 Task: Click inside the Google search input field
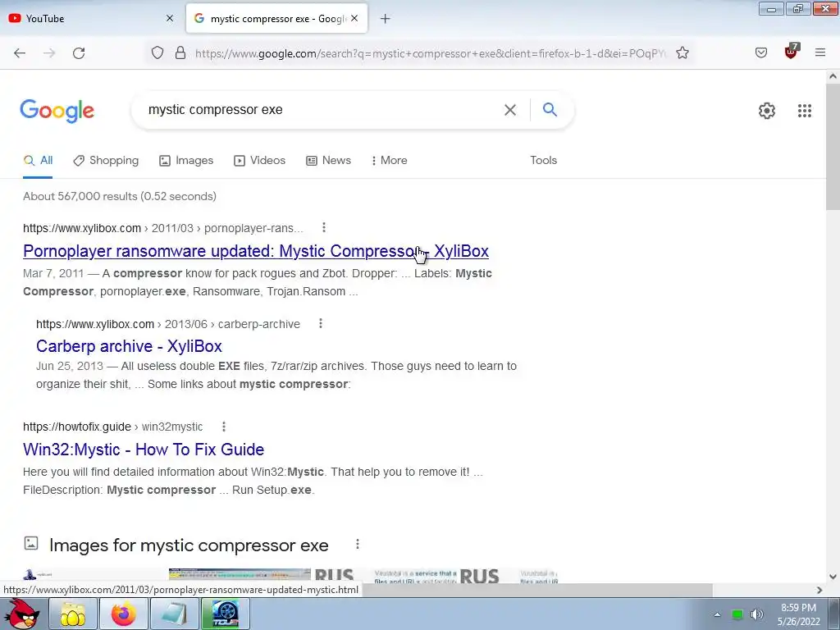click(x=322, y=110)
